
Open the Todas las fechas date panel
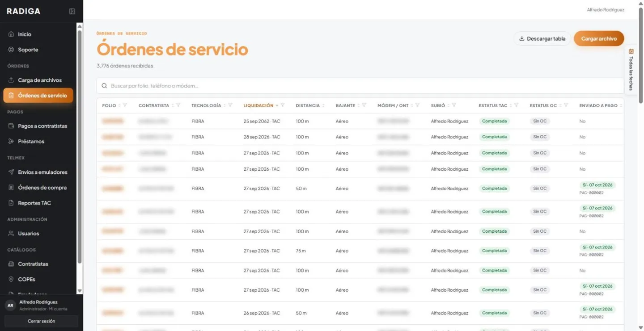coord(631,69)
